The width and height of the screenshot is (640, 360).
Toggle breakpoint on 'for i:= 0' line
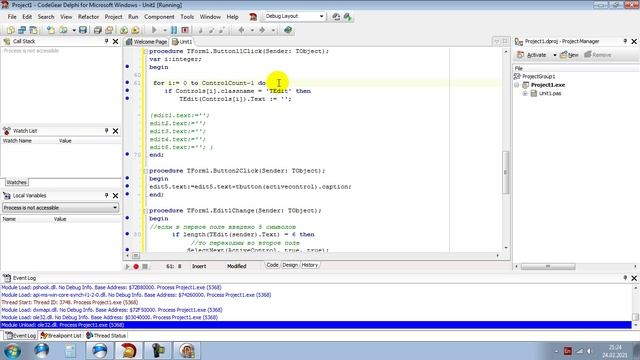click(127, 83)
